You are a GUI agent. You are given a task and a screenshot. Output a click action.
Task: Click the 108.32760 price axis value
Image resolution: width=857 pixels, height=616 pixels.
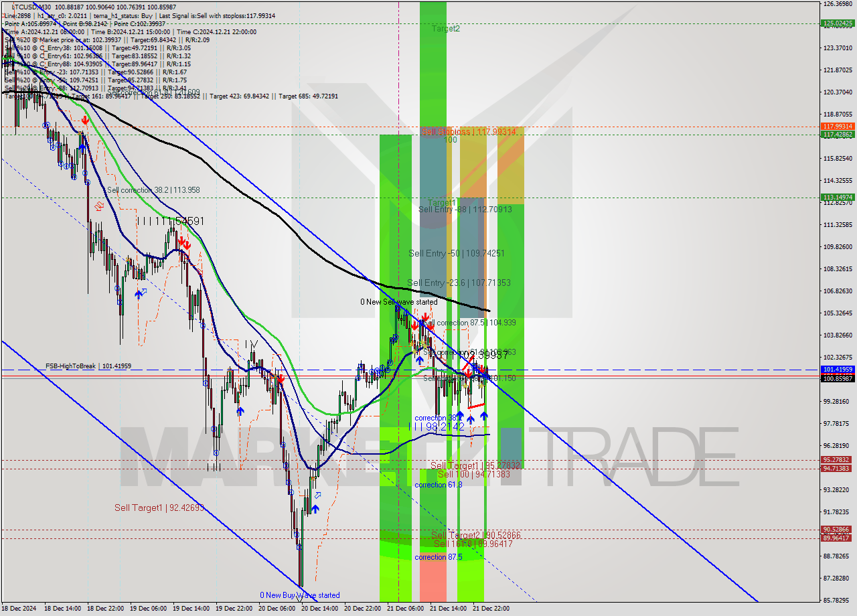point(838,269)
